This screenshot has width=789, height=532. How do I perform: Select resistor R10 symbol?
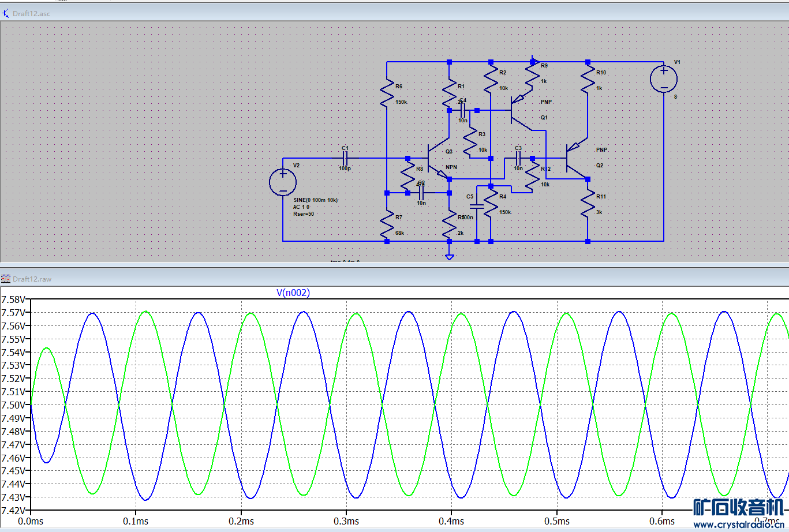[588, 79]
